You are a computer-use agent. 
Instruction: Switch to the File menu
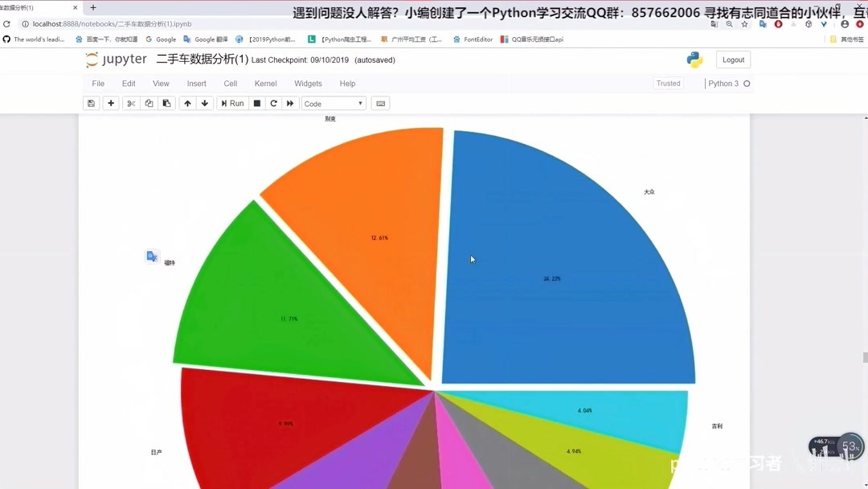(x=97, y=83)
